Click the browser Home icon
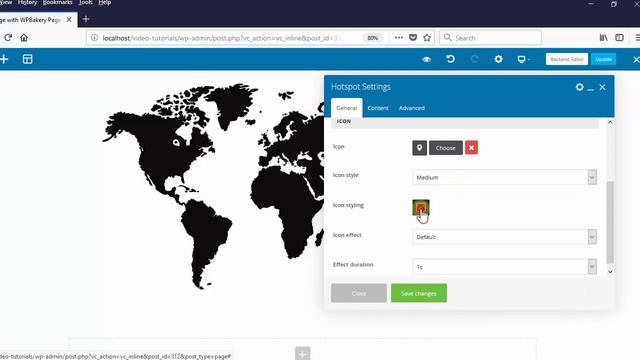 coord(24,38)
